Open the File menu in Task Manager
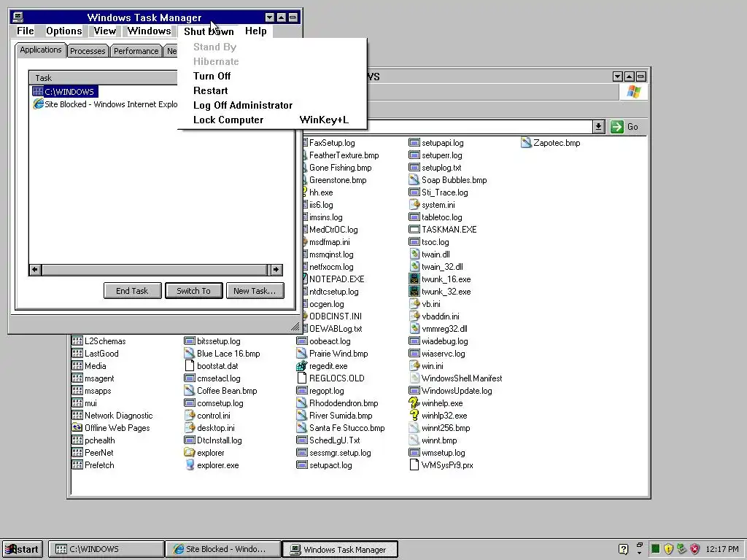 coord(26,31)
